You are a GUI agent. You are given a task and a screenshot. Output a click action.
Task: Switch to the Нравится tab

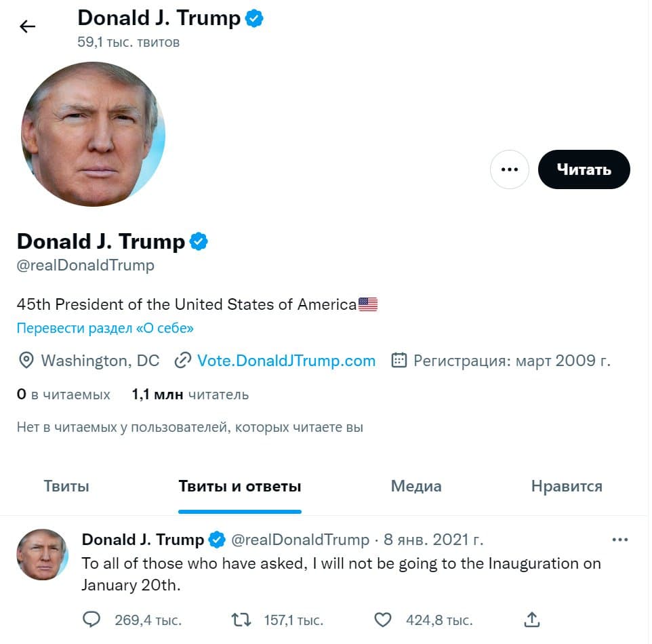pos(566,486)
